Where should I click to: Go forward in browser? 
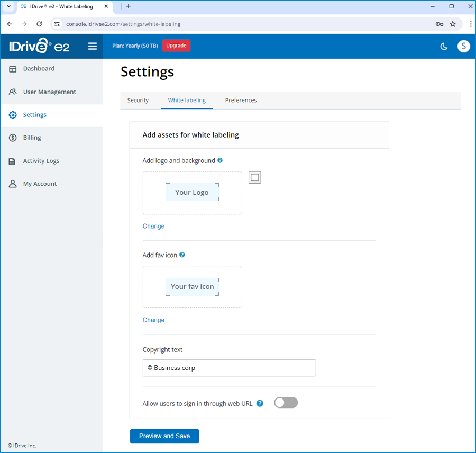click(x=24, y=24)
